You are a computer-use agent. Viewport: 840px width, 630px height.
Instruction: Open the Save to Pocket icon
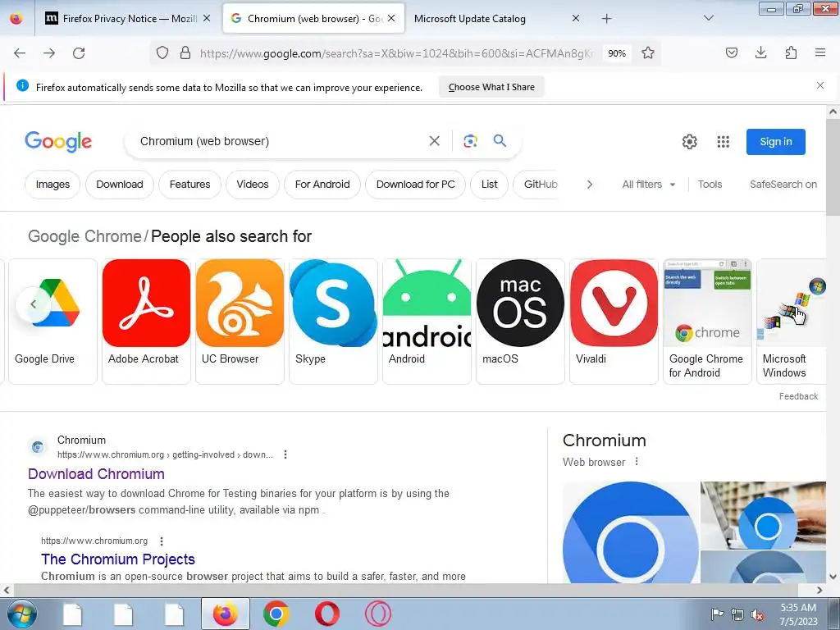[731, 52]
